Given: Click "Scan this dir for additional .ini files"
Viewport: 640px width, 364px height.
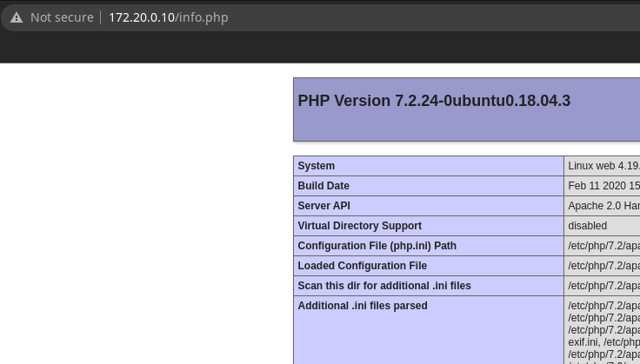Looking at the screenshot, I should pyautogui.click(x=383, y=286).
